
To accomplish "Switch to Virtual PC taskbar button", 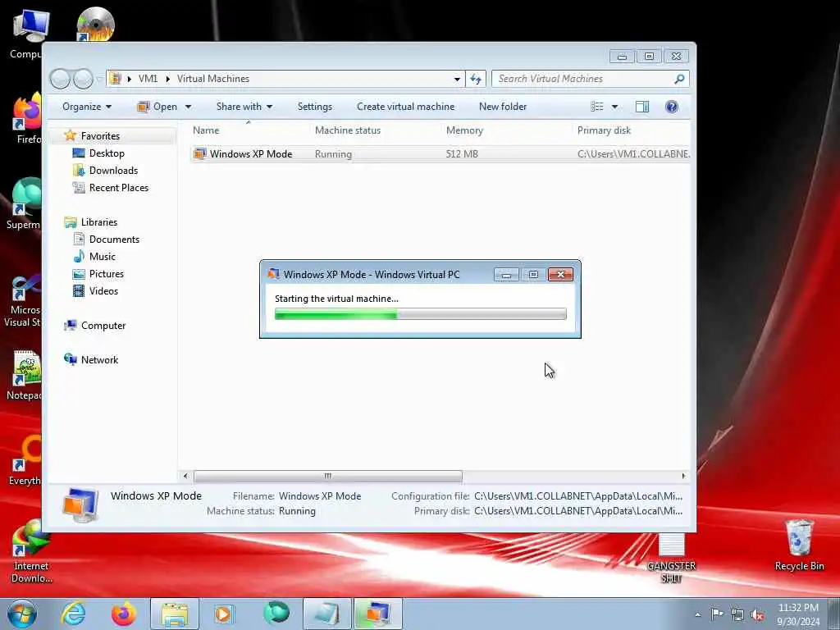I will 377,614.
